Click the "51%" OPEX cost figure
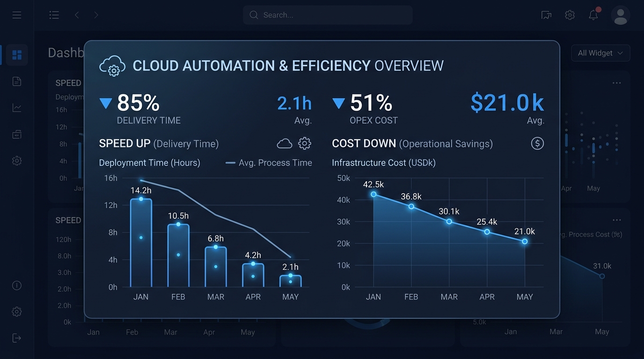Viewport: 644px width, 359px height. tap(371, 103)
